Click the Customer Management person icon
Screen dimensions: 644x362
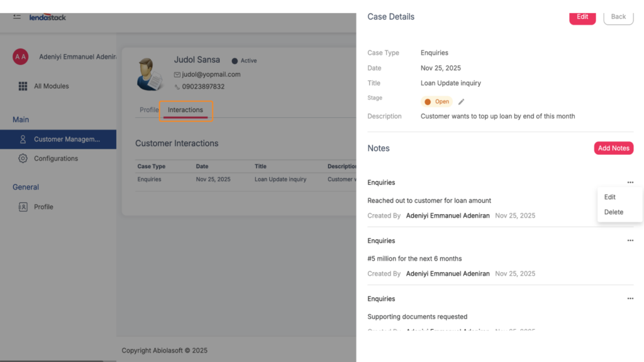[x=23, y=139]
